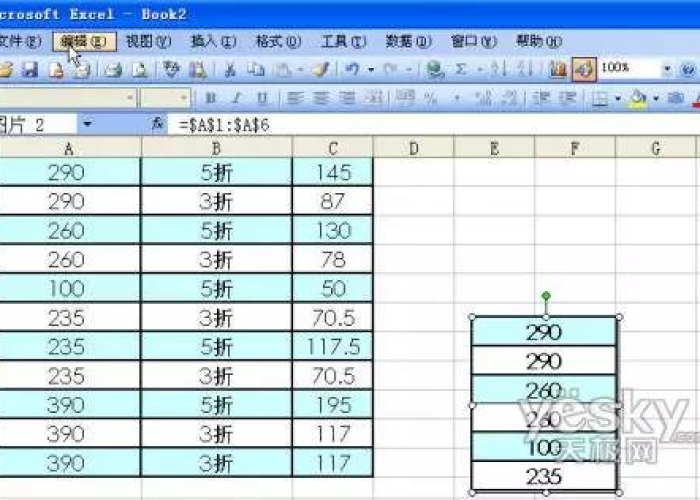Click the formula bar showing =$A$1:$A$6
The image size is (700, 500).
click(x=433, y=125)
